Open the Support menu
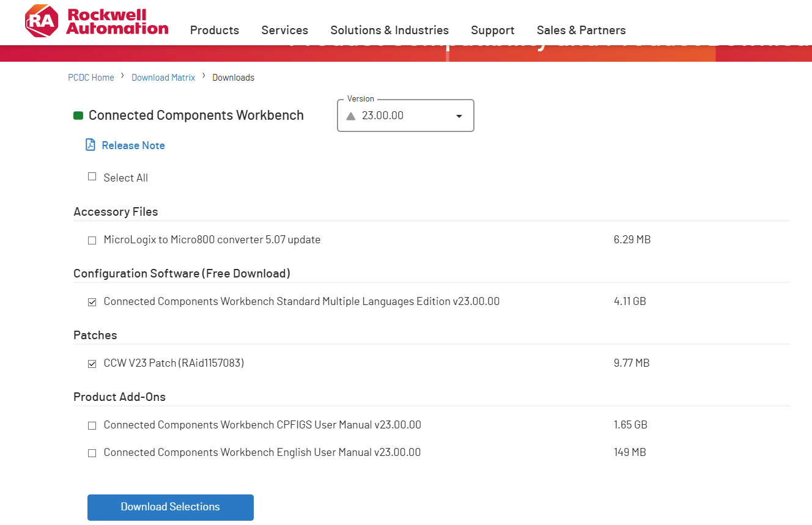 pos(493,30)
